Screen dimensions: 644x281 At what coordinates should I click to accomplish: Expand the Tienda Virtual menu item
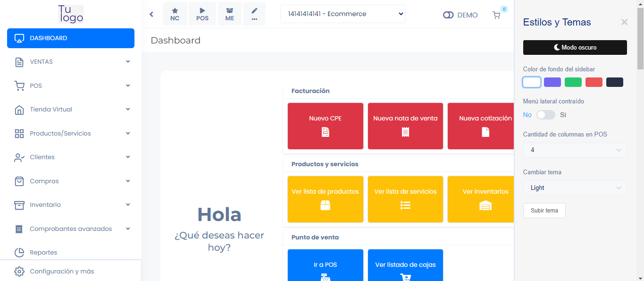point(71,110)
